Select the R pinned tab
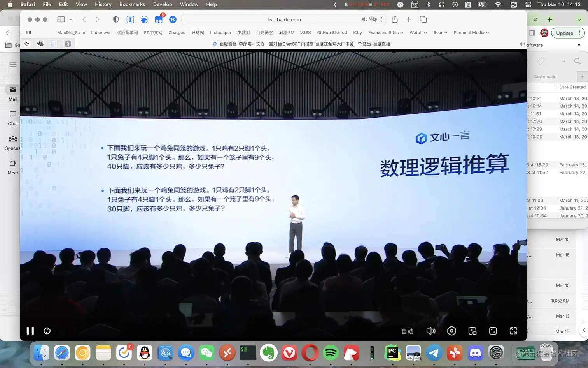This screenshot has height=368, width=588. [68, 44]
